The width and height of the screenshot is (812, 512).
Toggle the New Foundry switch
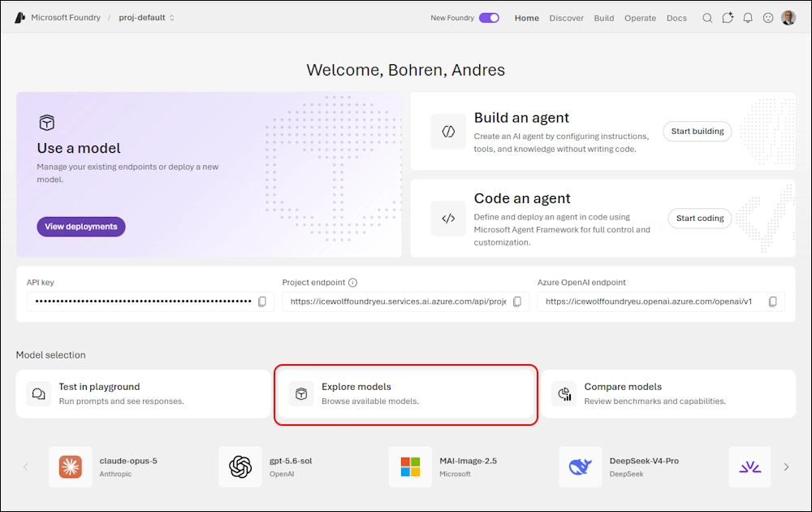(489, 18)
